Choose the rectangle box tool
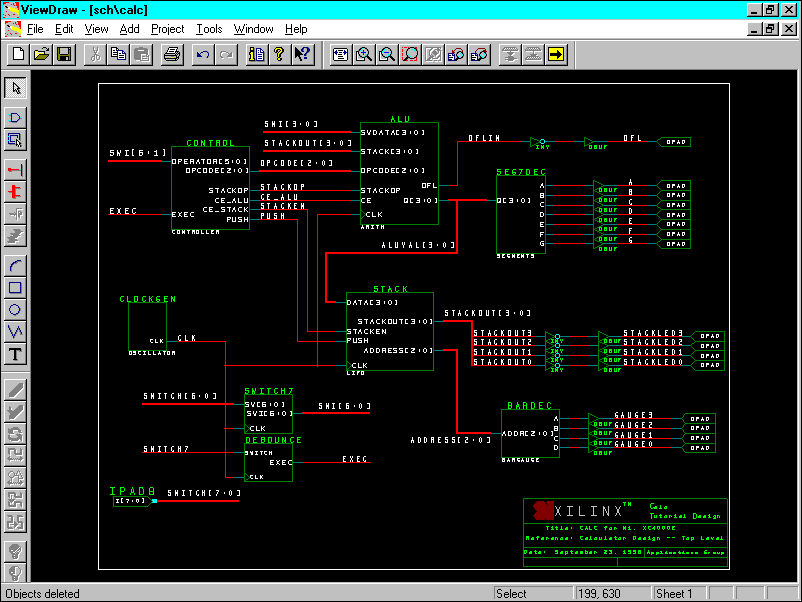 pos(15,287)
